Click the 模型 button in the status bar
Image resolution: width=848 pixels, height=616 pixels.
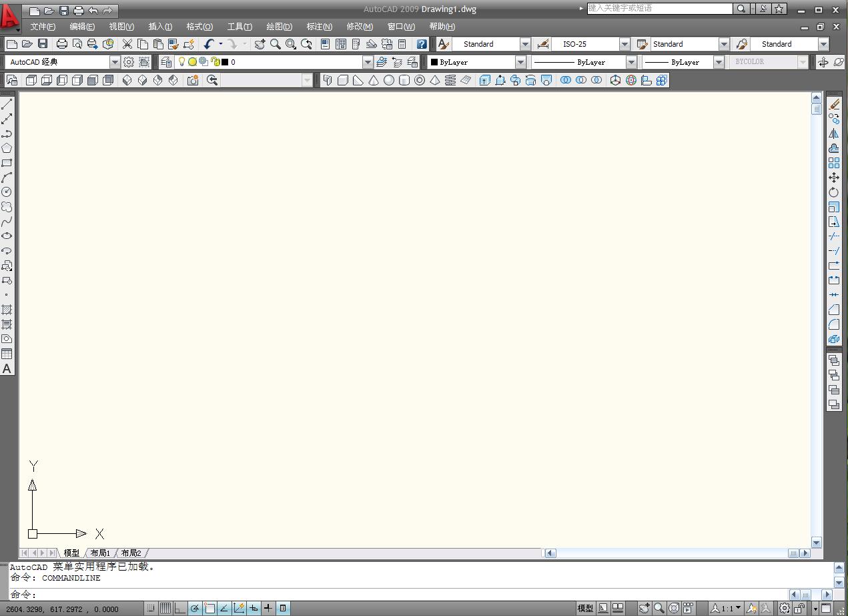(x=585, y=608)
